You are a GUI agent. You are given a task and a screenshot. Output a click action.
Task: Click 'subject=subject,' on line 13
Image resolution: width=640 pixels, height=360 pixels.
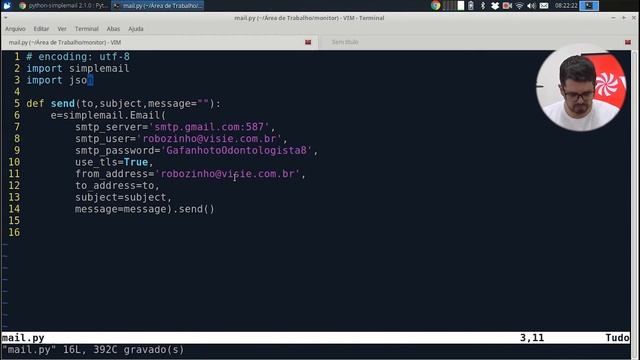click(123, 198)
